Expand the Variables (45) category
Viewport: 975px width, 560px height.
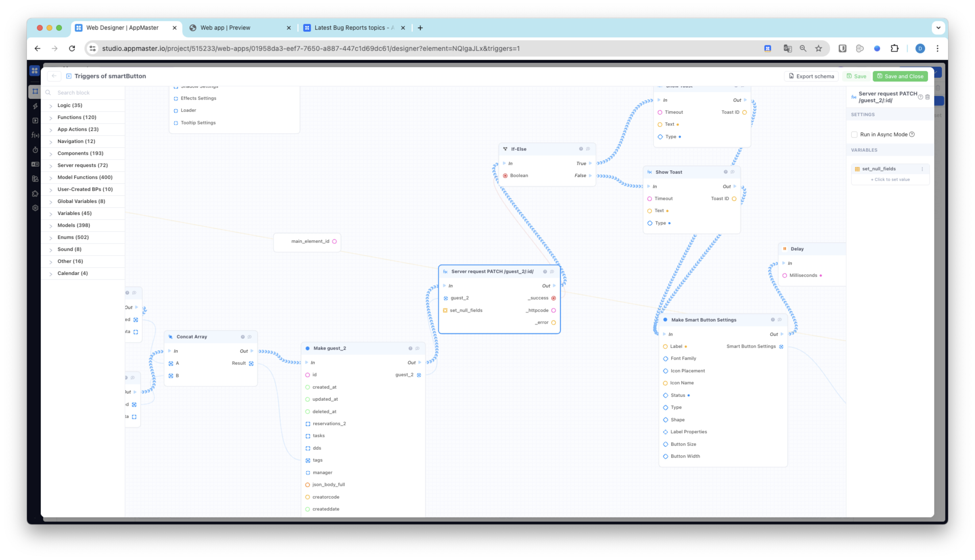(x=83, y=213)
